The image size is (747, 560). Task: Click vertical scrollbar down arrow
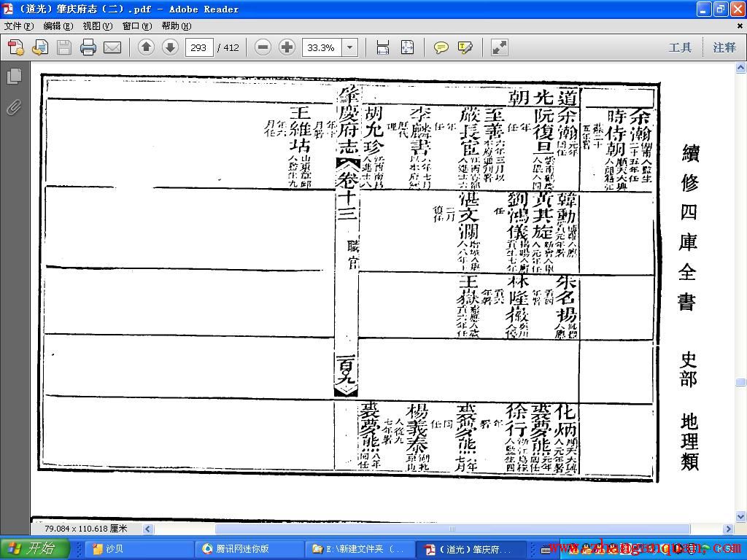pyautogui.click(x=741, y=516)
